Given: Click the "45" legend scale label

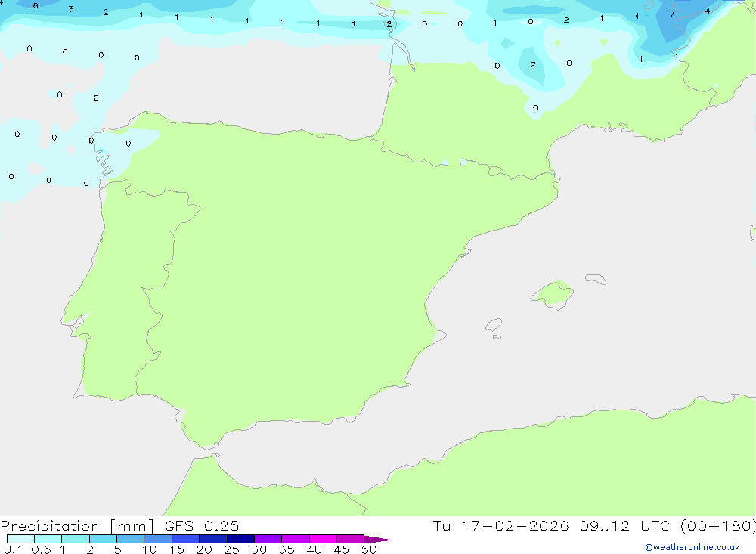Looking at the screenshot, I should click(x=342, y=549).
